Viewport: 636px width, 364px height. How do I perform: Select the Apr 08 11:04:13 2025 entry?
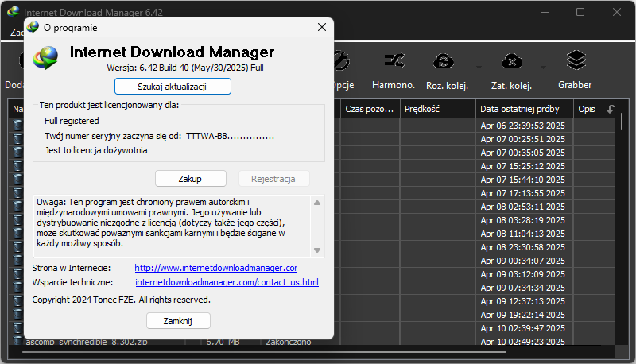coord(523,234)
